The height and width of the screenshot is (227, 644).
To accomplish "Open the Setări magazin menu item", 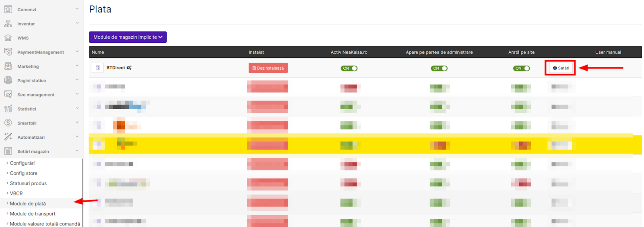I will coord(33,152).
